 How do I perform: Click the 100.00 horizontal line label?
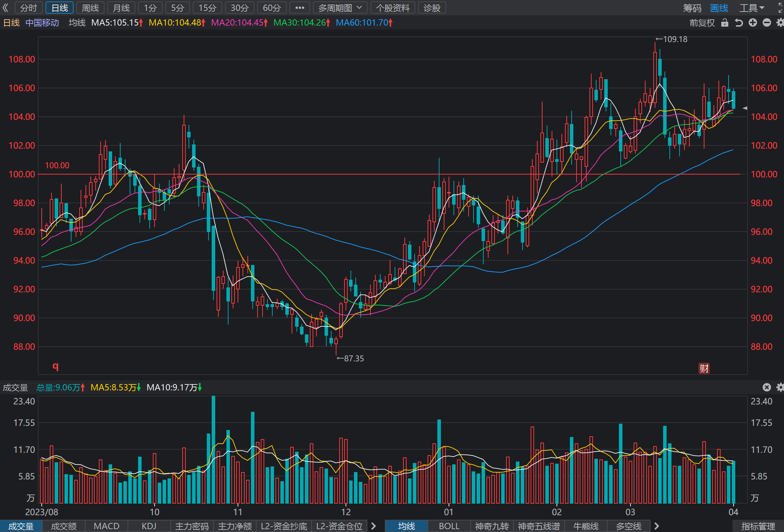57,165
